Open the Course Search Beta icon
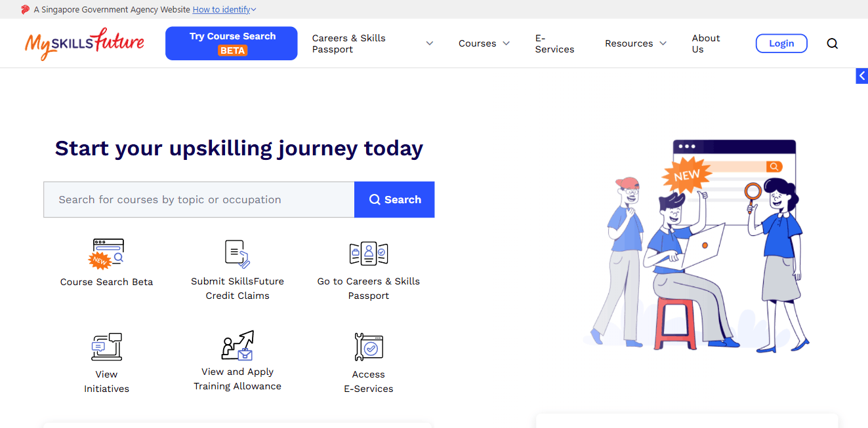Screen dimensions: 868x428 click(106, 254)
